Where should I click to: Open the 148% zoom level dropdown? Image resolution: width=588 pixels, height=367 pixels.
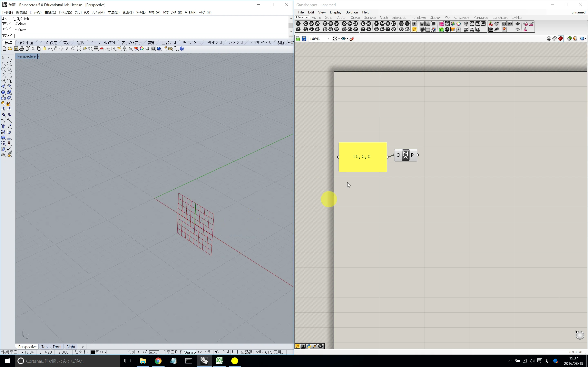(x=329, y=39)
